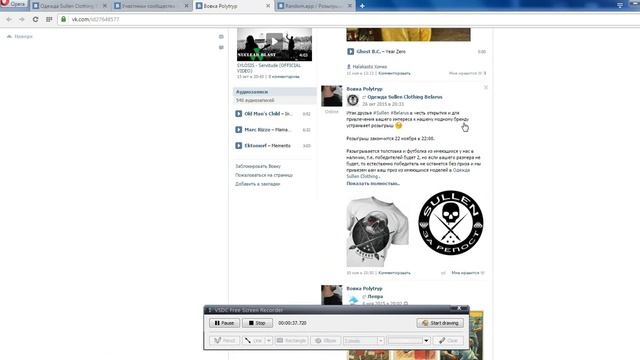Open Одежда Sullen Clothing Belarus group link
Screen dimensions: 640x360
point(404,97)
